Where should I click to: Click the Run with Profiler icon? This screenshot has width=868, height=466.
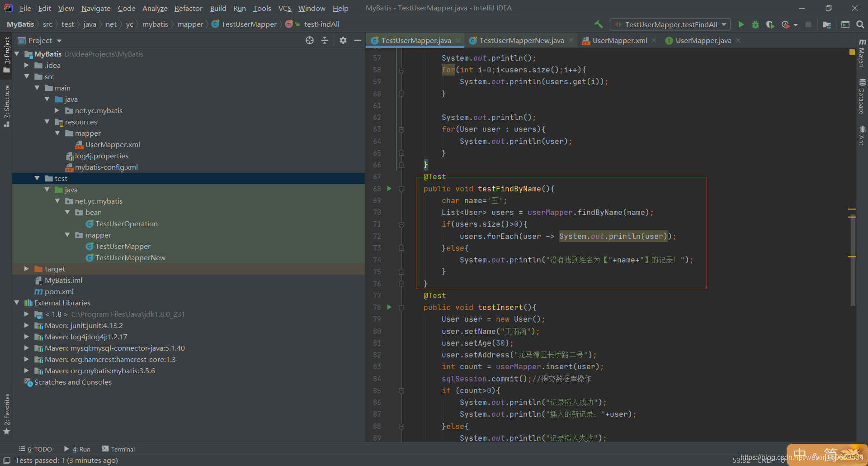click(786, 24)
